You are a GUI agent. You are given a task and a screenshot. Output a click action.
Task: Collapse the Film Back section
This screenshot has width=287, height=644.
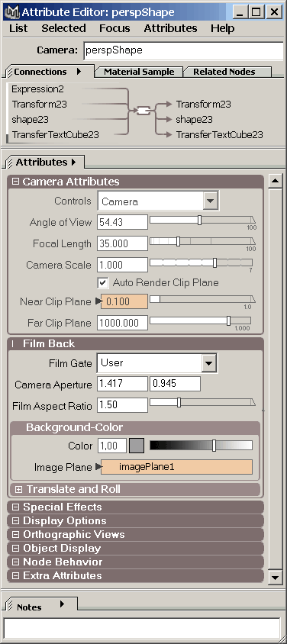click(x=13, y=344)
